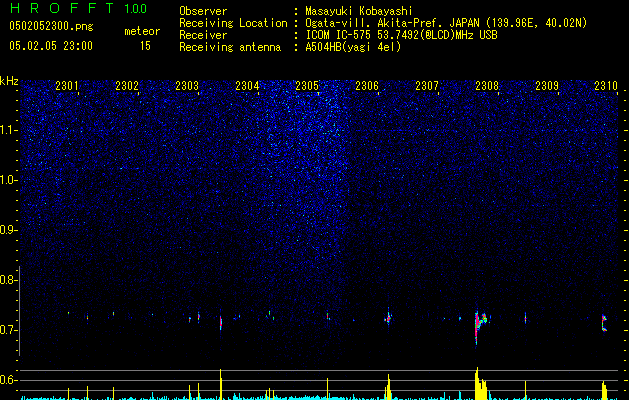Click the 2301 time axis marker
629x400 pixels.
[67, 86]
